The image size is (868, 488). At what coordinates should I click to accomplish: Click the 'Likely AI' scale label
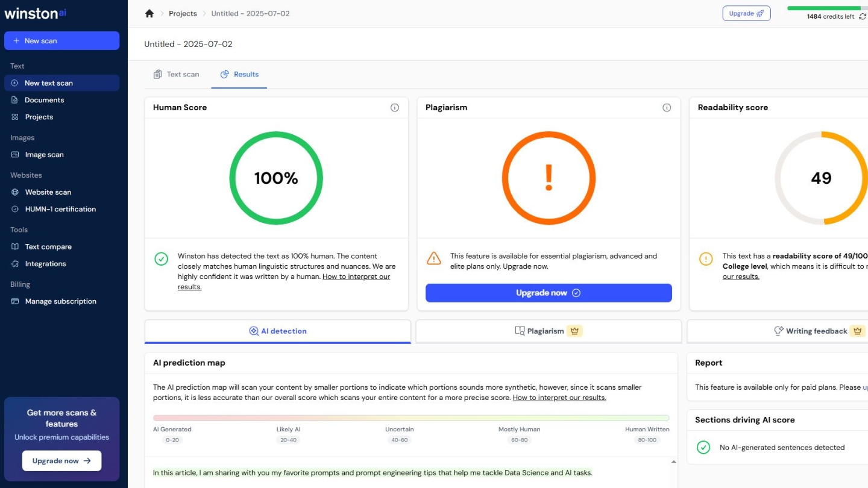click(x=288, y=430)
